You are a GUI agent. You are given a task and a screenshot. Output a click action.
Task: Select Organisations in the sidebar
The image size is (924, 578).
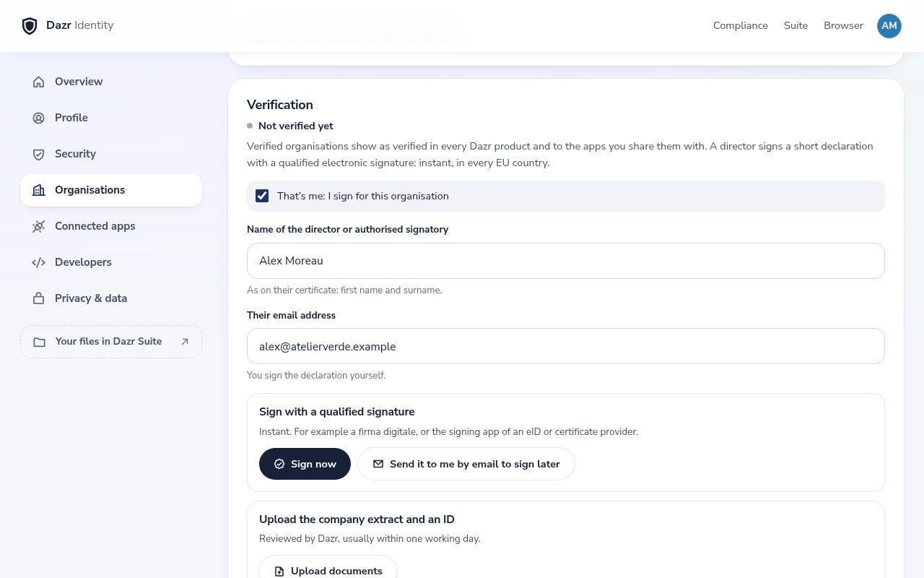tap(111, 190)
